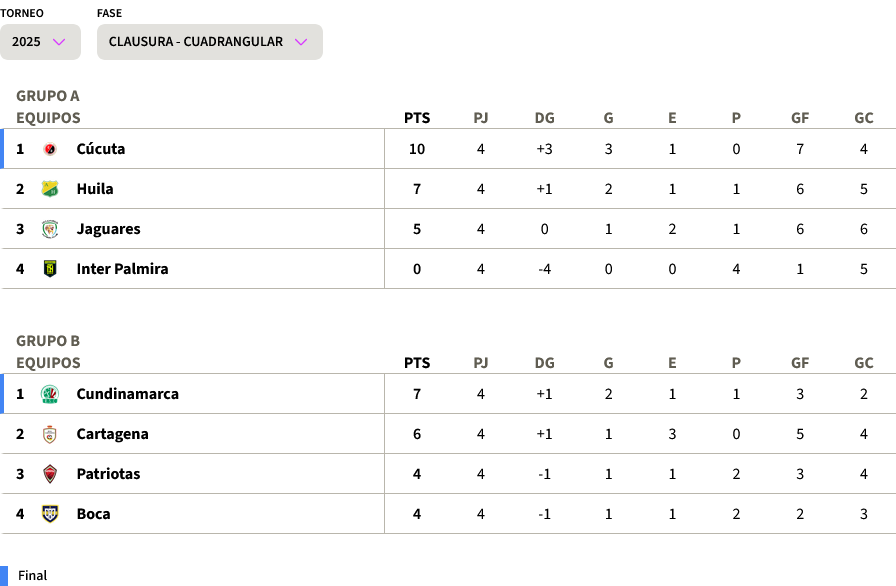Click the purple chevron beside 2025
Image resolution: width=896 pixels, height=586 pixels.
pos(59,42)
